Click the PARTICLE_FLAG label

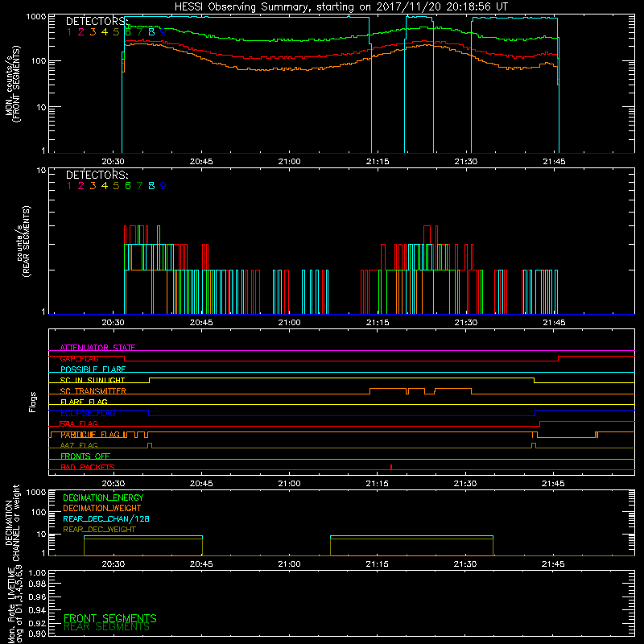coord(90,435)
